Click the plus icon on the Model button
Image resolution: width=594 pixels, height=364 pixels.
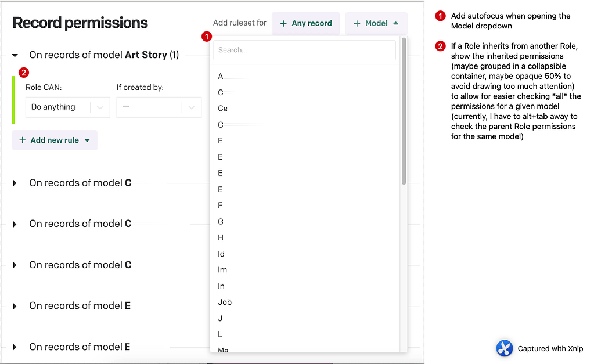tap(358, 24)
